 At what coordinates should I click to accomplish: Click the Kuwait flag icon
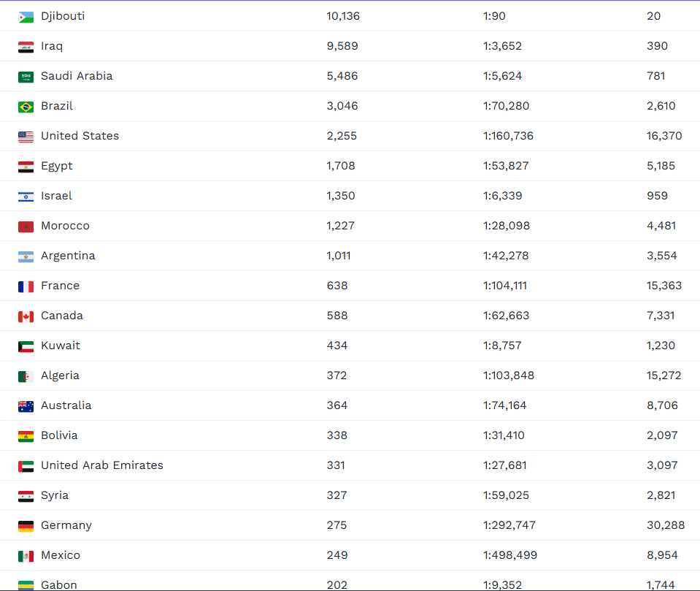pos(26,347)
